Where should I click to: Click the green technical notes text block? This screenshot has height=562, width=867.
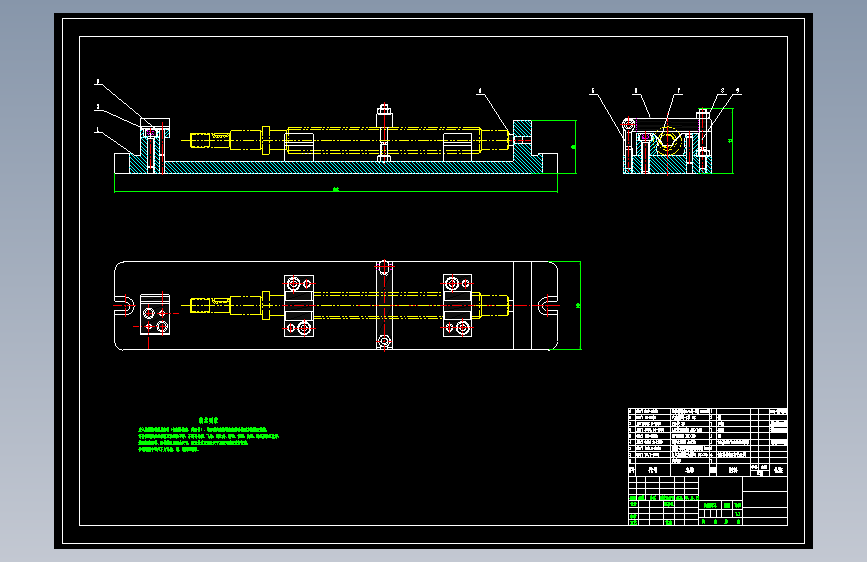[208, 435]
